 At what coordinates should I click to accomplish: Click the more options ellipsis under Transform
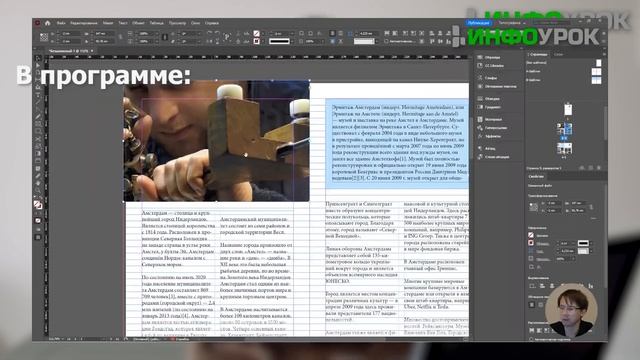click(593, 219)
